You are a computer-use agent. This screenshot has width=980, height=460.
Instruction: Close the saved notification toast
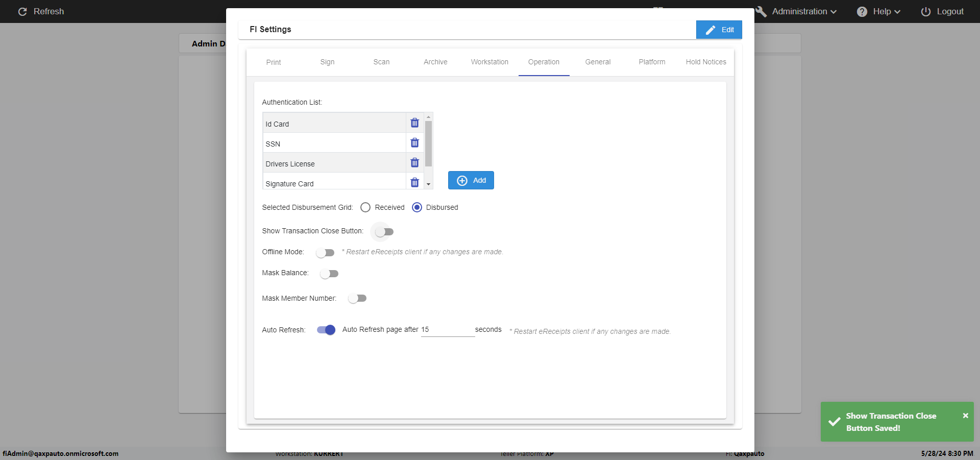(x=965, y=416)
